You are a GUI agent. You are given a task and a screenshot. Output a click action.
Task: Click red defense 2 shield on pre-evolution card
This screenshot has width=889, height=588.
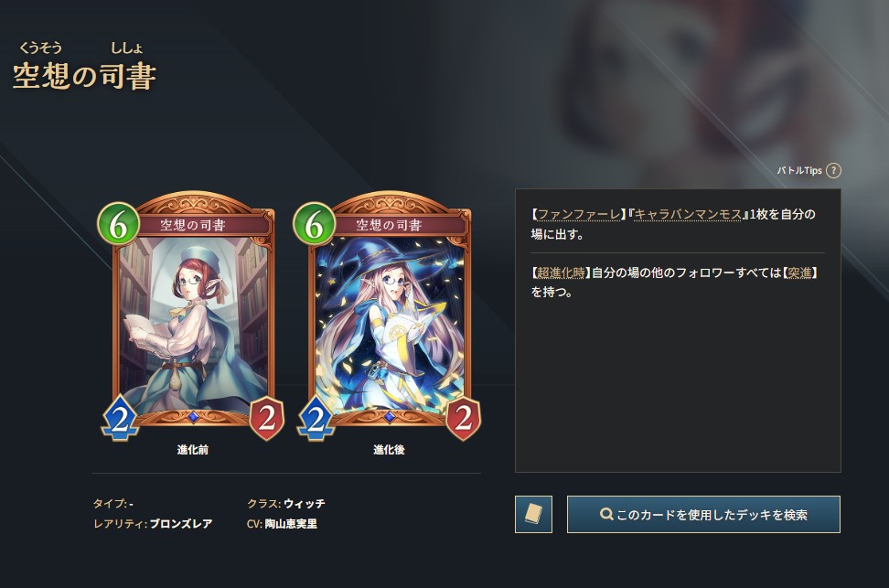coord(267,419)
